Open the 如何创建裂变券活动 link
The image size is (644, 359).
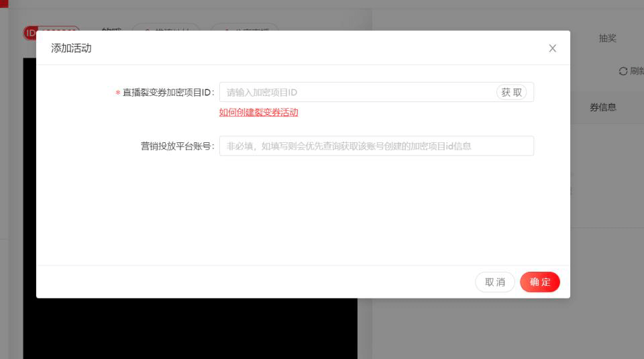coord(258,112)
